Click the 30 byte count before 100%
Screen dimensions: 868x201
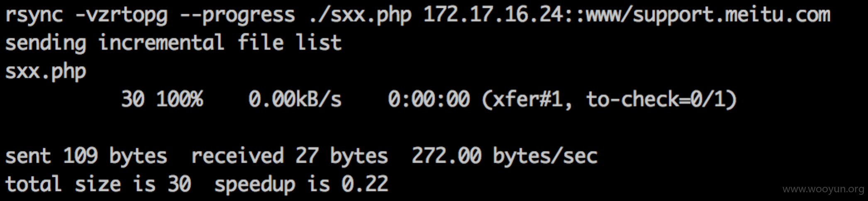[133, 100]
